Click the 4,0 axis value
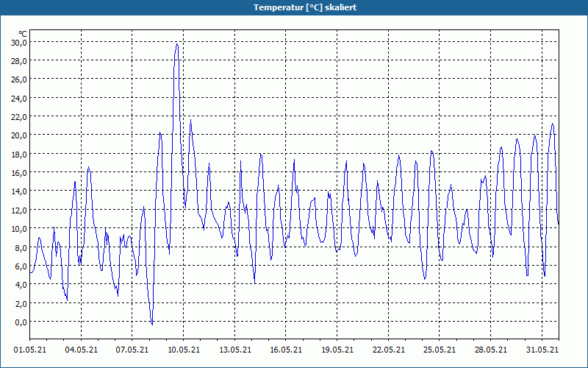The width and height of the screenshot is (588, 368). (21, 285)
